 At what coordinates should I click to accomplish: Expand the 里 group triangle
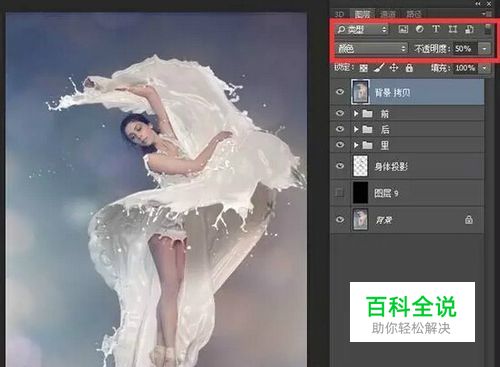(356, 145)
